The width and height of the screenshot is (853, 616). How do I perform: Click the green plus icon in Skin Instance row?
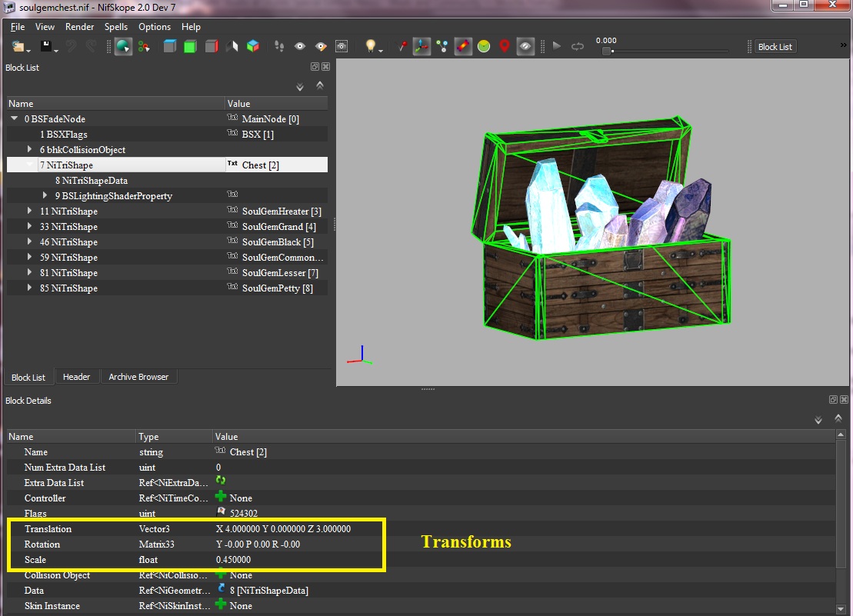[220, 604]
